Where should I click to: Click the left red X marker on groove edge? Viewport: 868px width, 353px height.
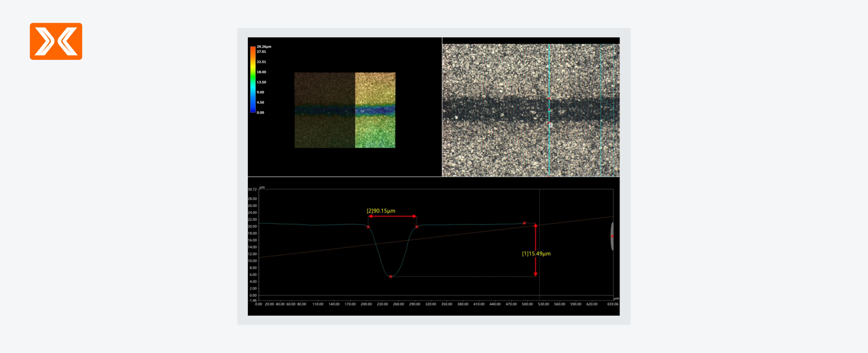tap(368, 227)
